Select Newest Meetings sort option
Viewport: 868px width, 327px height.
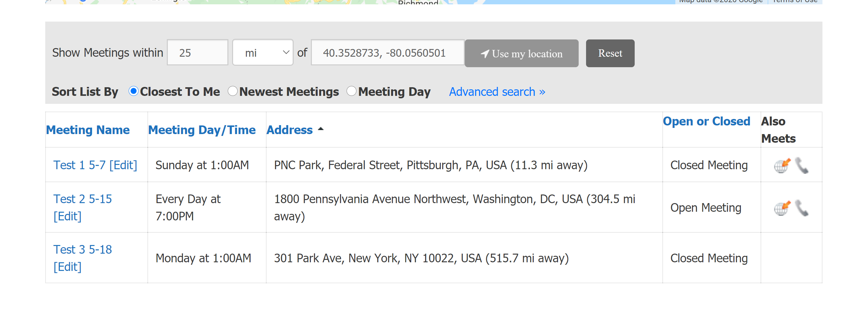coord(232,91)
